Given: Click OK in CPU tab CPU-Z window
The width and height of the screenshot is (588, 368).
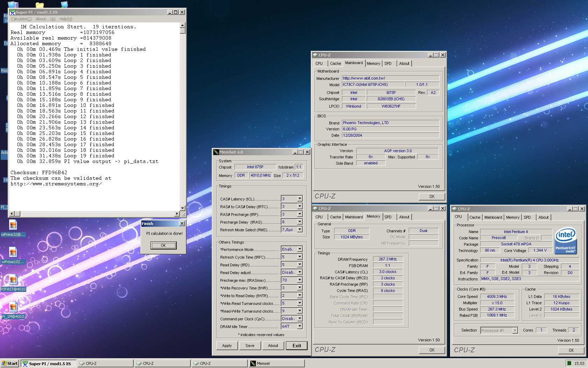Looking at the screenshot, I should pos(571,350).
